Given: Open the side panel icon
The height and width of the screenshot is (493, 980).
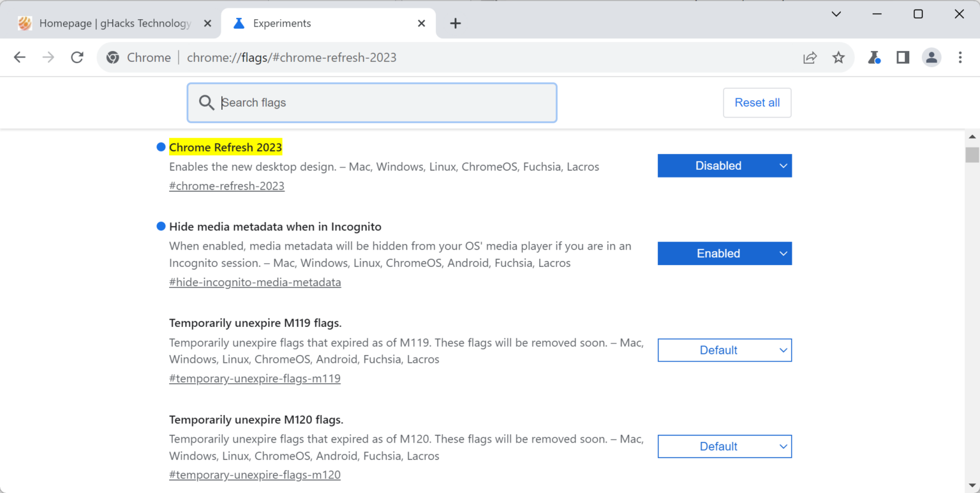Looking at the screenshot, I should click(x=902, y=57).
